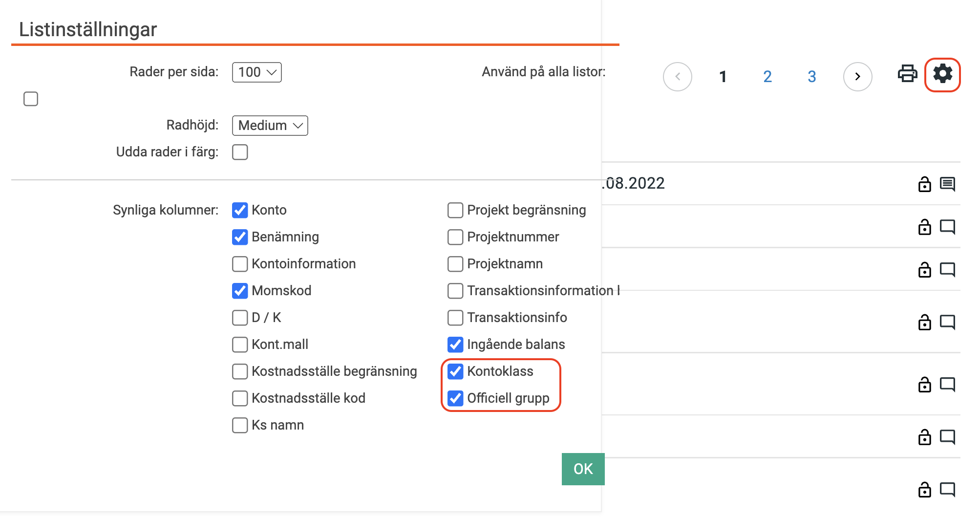Open the filled comment icon on the 08.2022 row
Screen dimensions: 980x519
tap(947, 184)
